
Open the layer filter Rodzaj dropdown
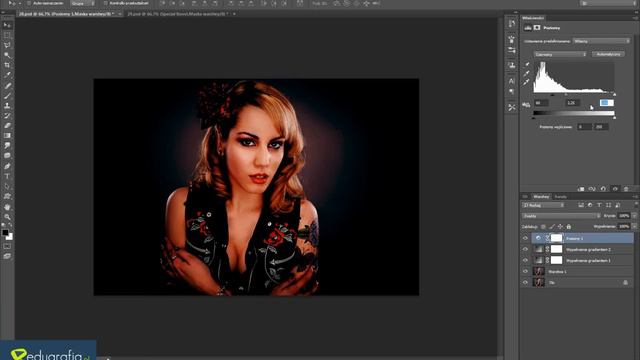(543, 205)
